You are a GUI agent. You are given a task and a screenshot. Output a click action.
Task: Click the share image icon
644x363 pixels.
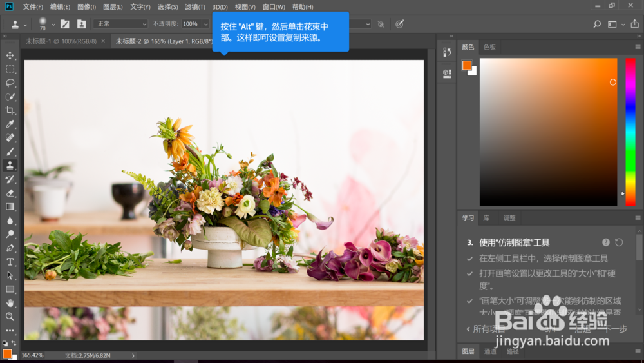pyautogui.click(x=634, y=24)
